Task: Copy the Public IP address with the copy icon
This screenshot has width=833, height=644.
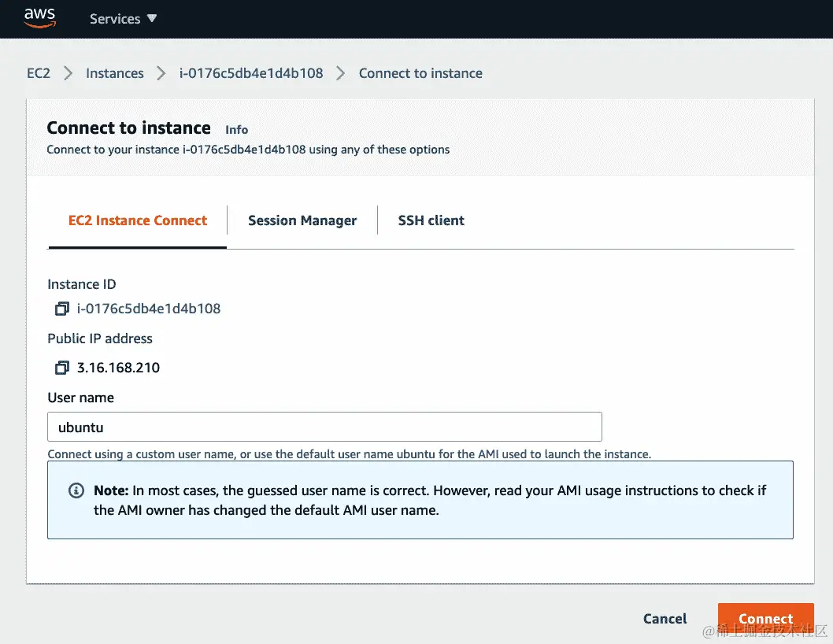Action: pos(62,368)
